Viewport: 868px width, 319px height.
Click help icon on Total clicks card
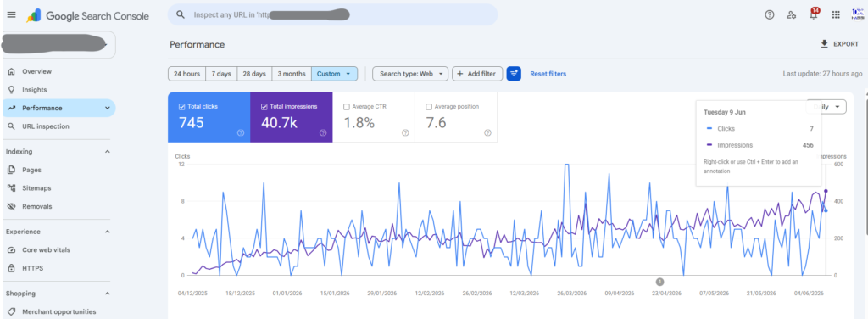(x=241, y=132)
